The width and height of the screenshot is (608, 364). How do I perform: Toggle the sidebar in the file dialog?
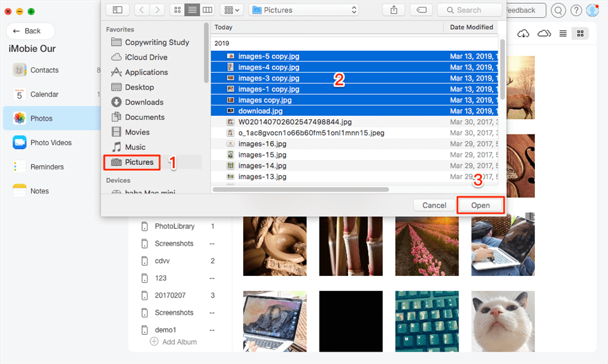click(117, 10)
